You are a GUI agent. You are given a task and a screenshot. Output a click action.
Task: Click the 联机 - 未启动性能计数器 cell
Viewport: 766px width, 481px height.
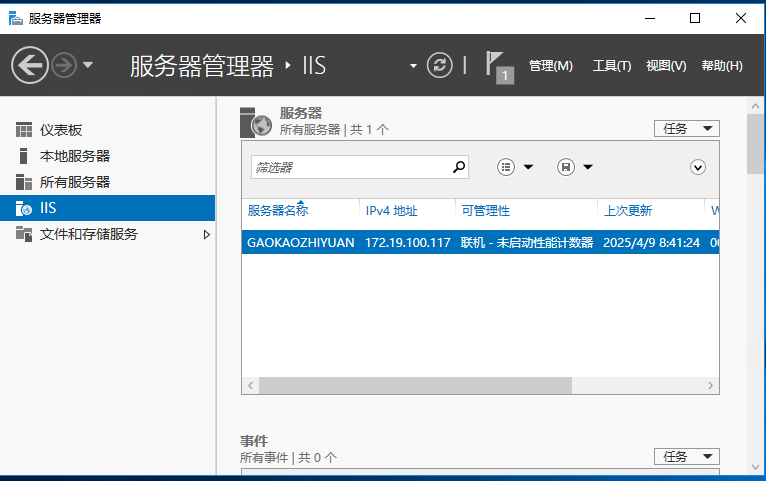pos(527,242)
